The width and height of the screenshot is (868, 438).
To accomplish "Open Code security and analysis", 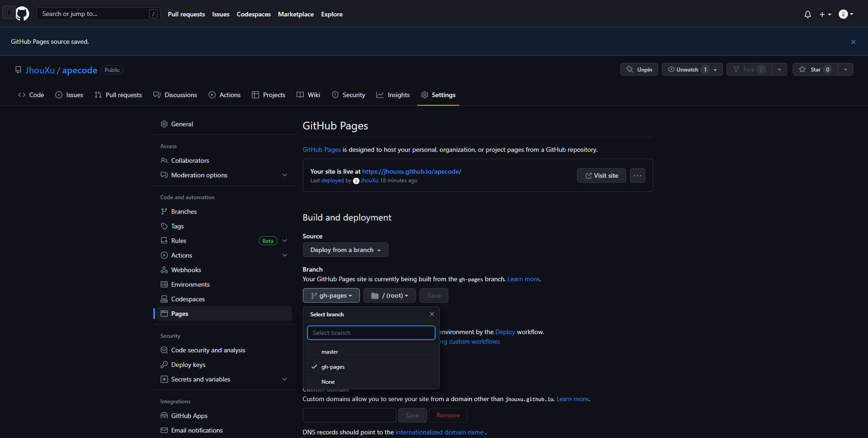I will click(224, 350).
